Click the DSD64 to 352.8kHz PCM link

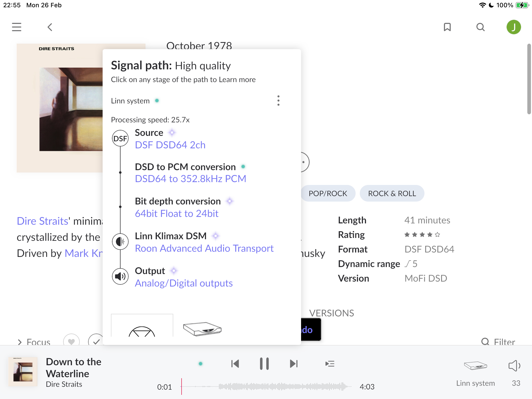190,179
